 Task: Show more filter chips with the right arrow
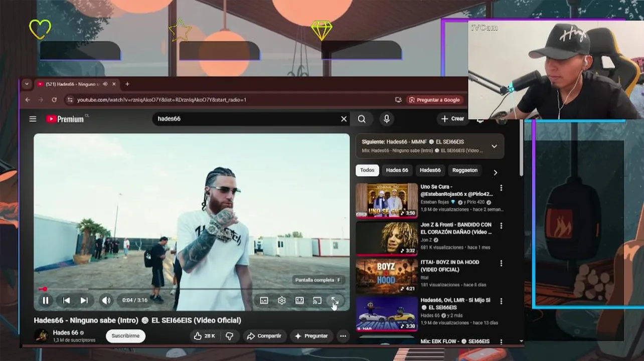click(x=495, y=172)
